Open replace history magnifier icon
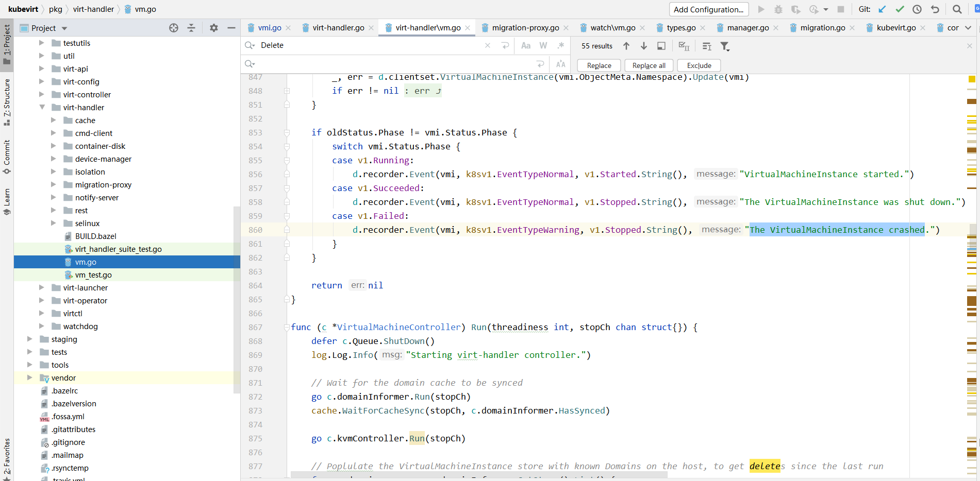The height and width of the screenshot is (481, 980). click(250, 64)
